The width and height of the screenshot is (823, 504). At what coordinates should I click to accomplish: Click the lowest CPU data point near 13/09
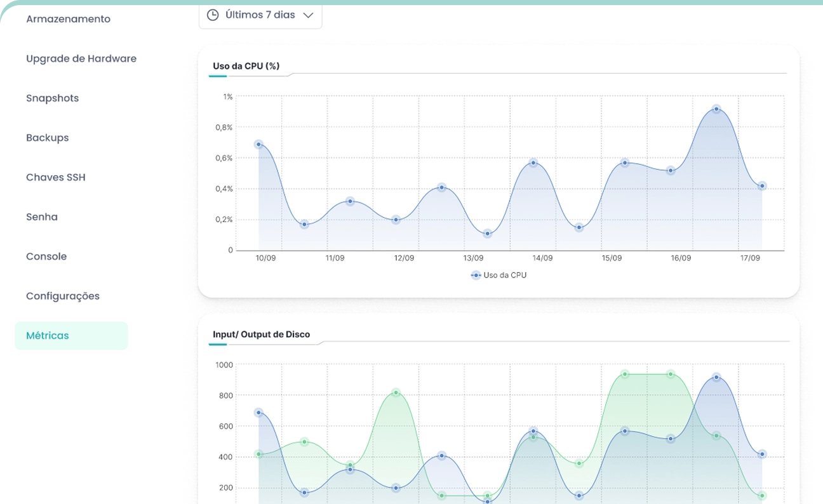click(x=488, y=234)
